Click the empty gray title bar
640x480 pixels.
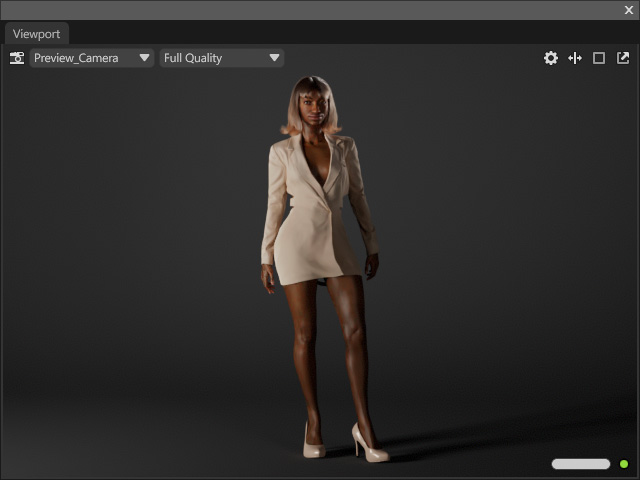coord(310,10)
